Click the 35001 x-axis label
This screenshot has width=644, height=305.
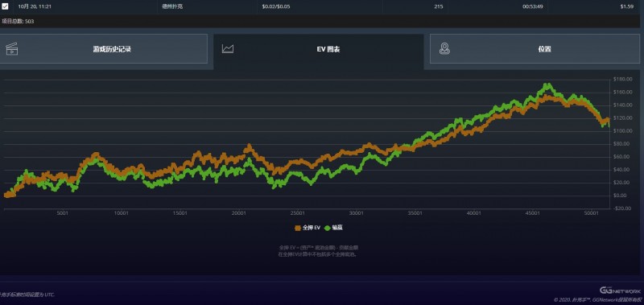(415, 213)
